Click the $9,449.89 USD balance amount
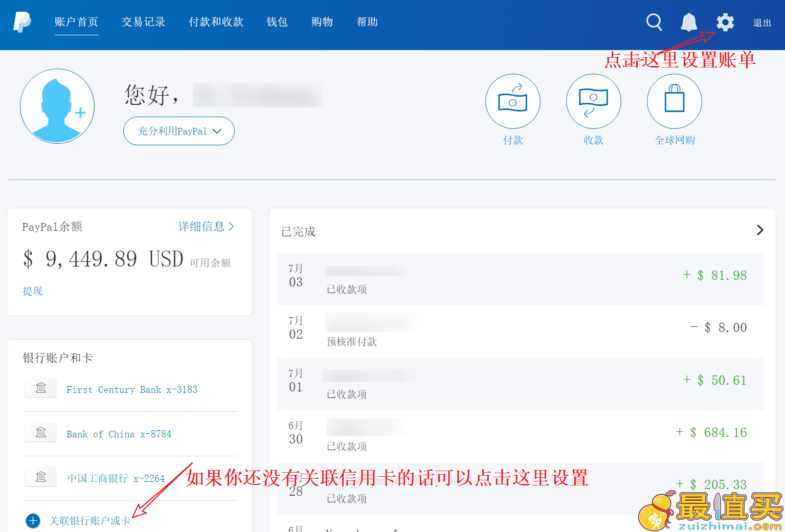 coord(103,259)
